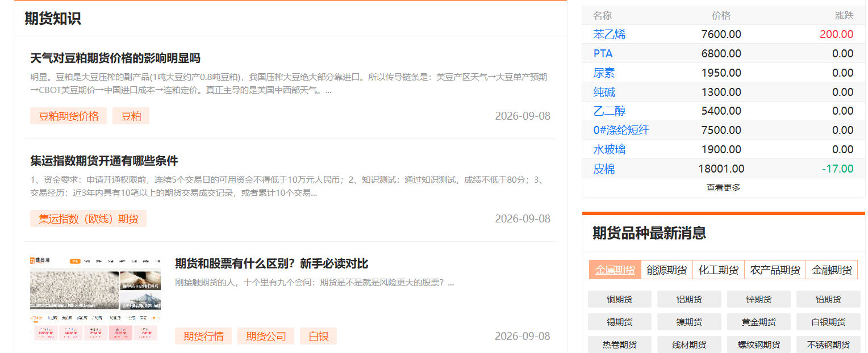Click the 期货知识 section heading
Screen dimensions: 868x353
pos(53,18)
